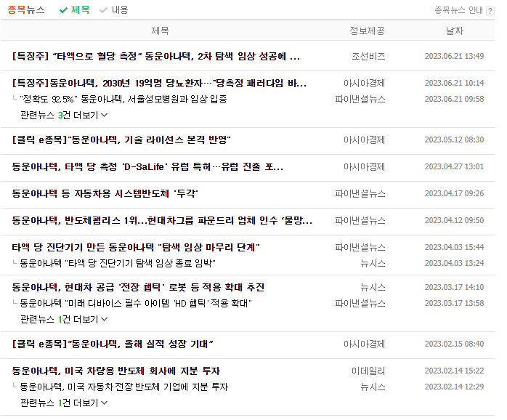The image size is (507, 420).
Task: Click the date 2023.05.12 08:30
Action: point(454,140)
